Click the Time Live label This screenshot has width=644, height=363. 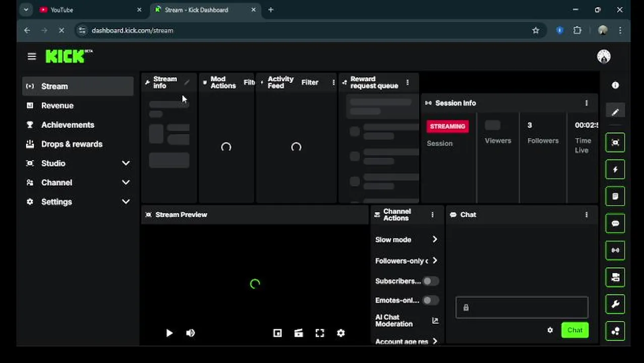coord(583,145)
